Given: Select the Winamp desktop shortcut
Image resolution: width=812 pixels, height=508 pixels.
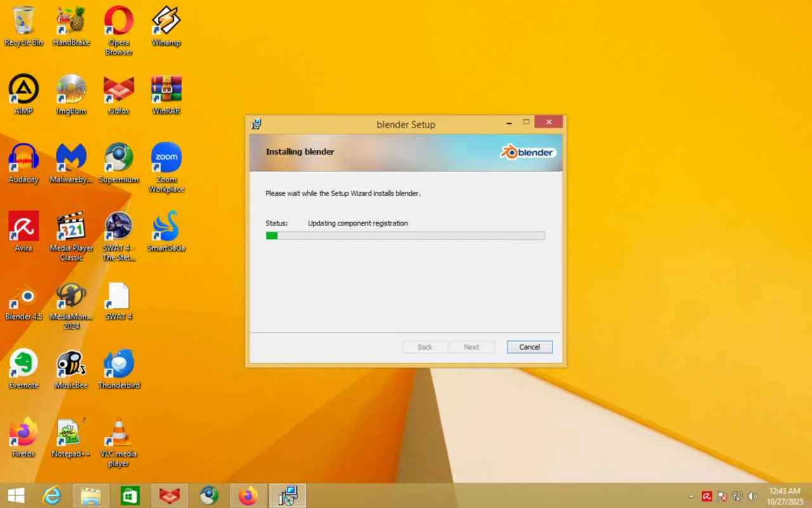Looking at the screenshot, I should point(166,26).
